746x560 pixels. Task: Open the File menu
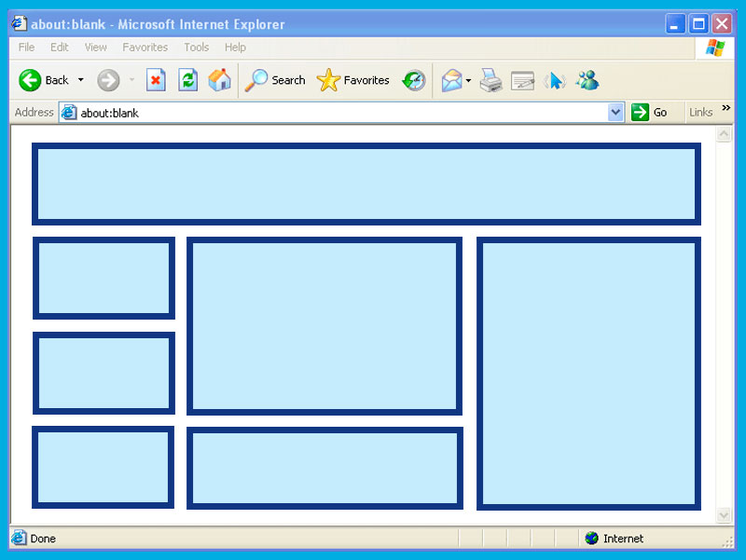tap(26, 47)
